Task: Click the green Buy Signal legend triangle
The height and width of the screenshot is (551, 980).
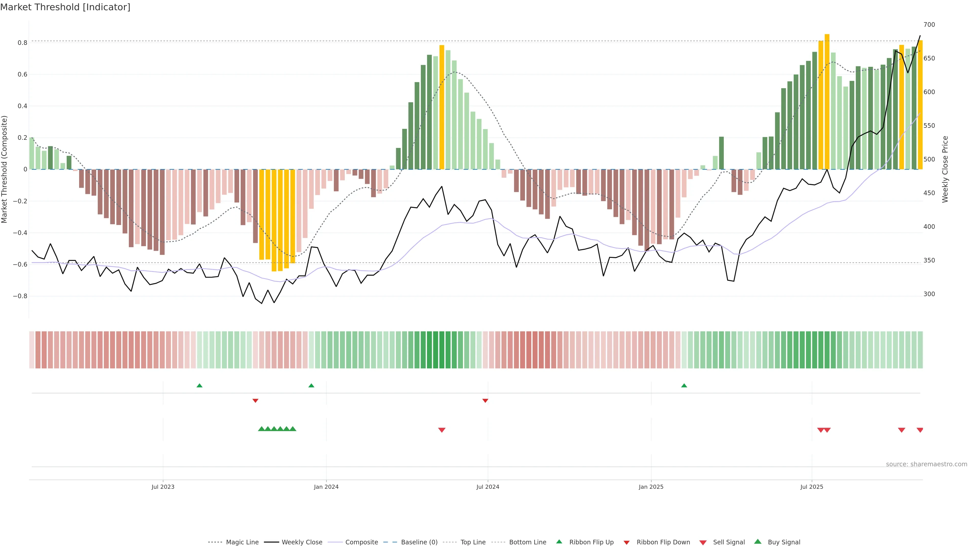Action: coord(757,542)
